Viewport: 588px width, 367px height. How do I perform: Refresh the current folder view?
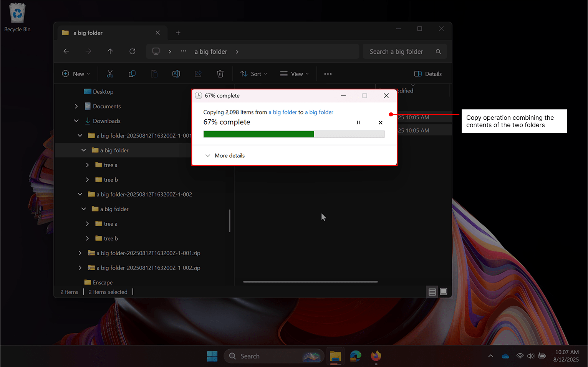point(132,51)
